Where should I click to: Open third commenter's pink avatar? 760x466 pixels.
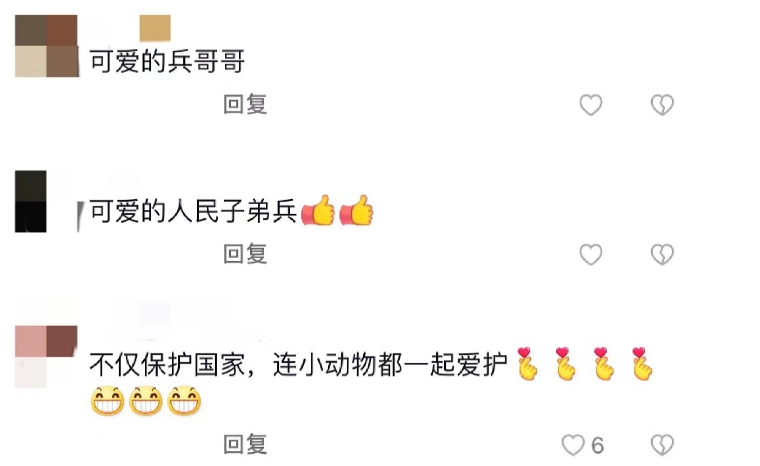pos(46,356)
